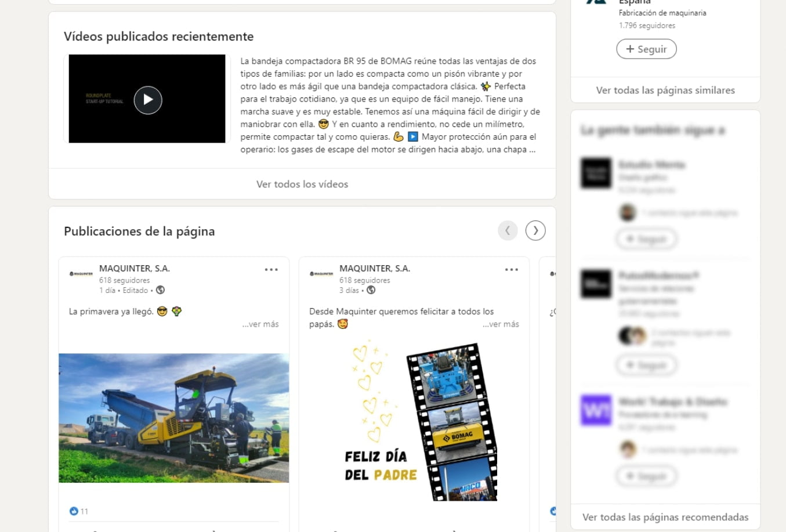The width and height of the screenshot is (786, 532).
Task: Open options menu on 'La primavera' post
Action: click(x=271, y=269)
